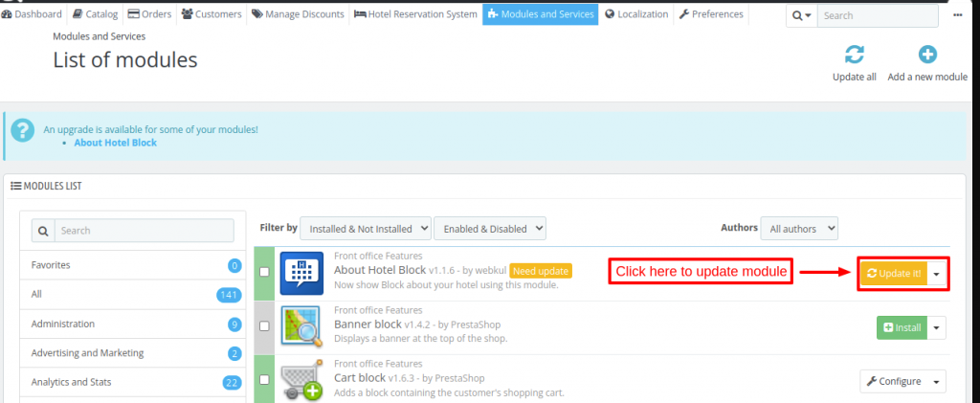The image size is (980, 403).
Task: Install the Banner block module
Action: click(x=902, y=327)
